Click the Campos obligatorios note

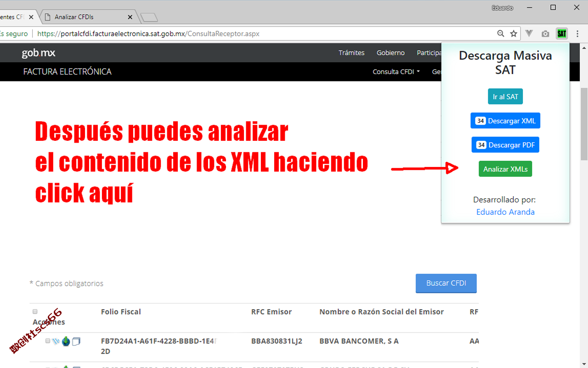66,283
